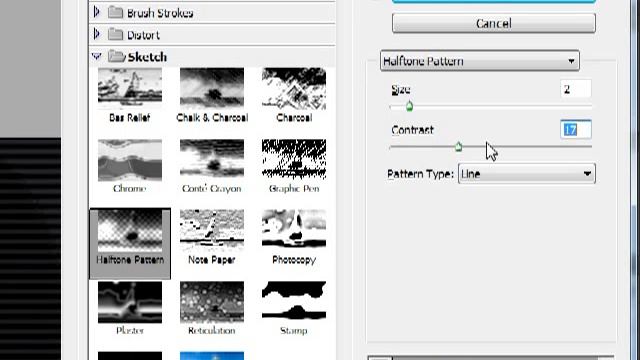Expand the Brush Strokes triangle
This screenshot has height=360, width=640.
(97, 12)
